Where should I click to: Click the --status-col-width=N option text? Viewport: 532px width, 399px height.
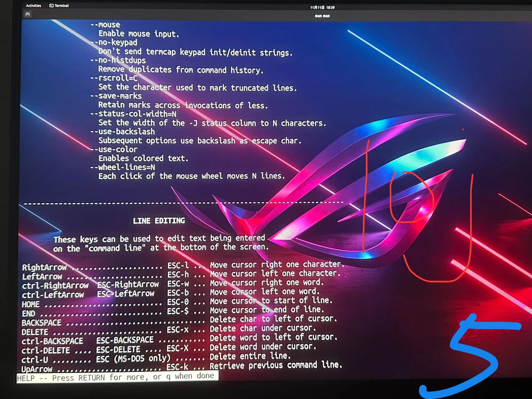coord(133,114)
